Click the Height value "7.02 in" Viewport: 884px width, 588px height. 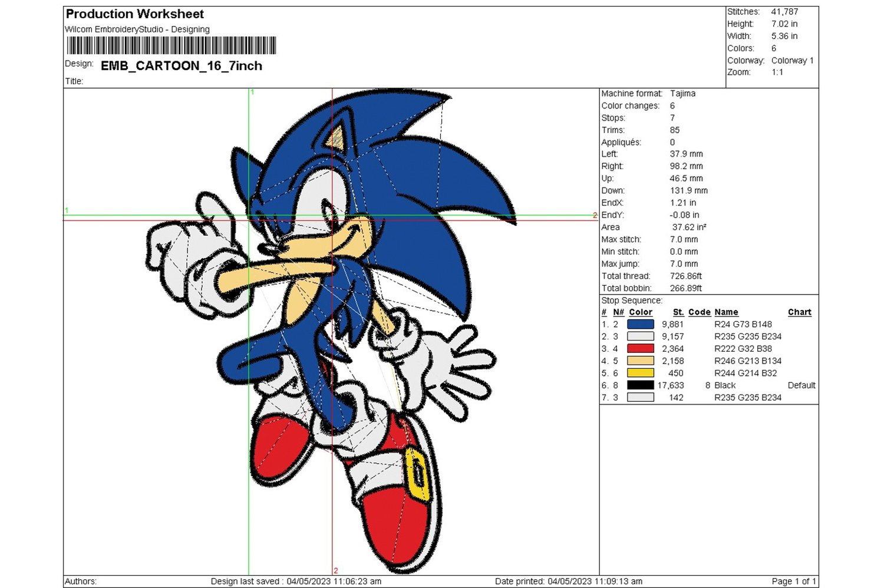click(x=784, y=24)
